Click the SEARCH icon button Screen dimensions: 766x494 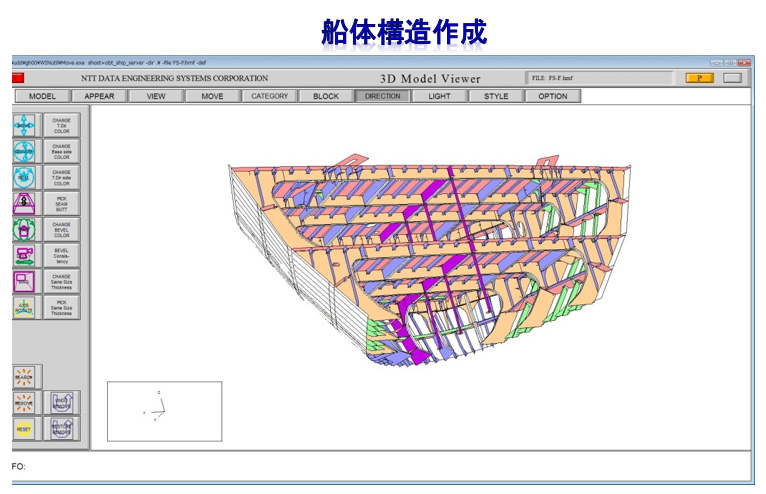pyautogui.click(x=24, y=376)
